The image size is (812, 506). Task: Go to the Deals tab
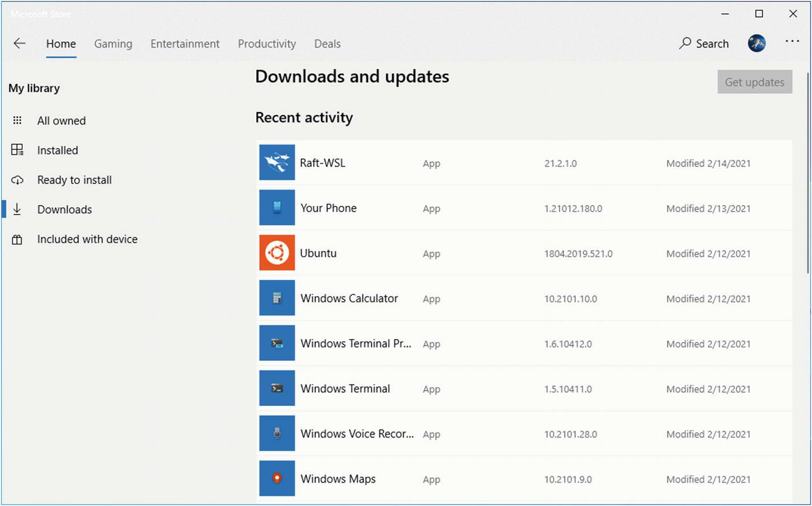(x=327, y=44)
